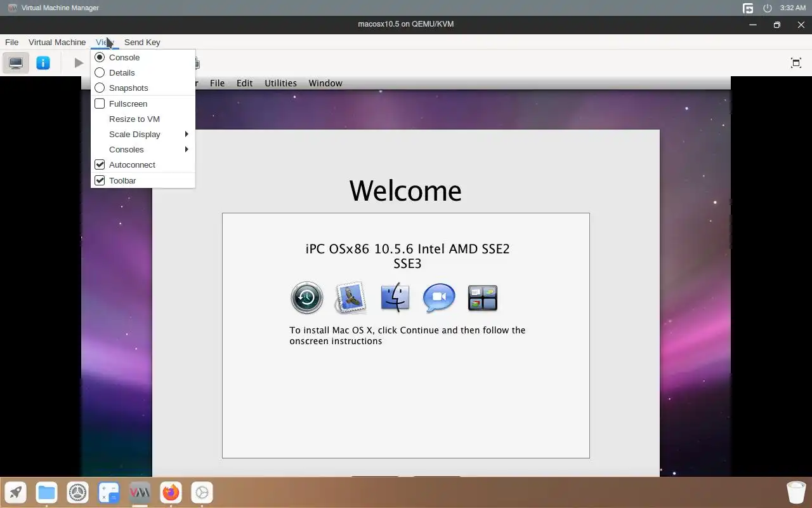Close the View menu by clicking it
812x508 pixels.
105,42
